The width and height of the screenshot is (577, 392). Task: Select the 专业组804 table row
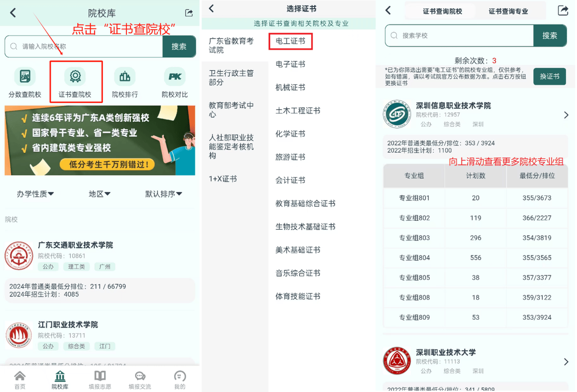(476, 258)
